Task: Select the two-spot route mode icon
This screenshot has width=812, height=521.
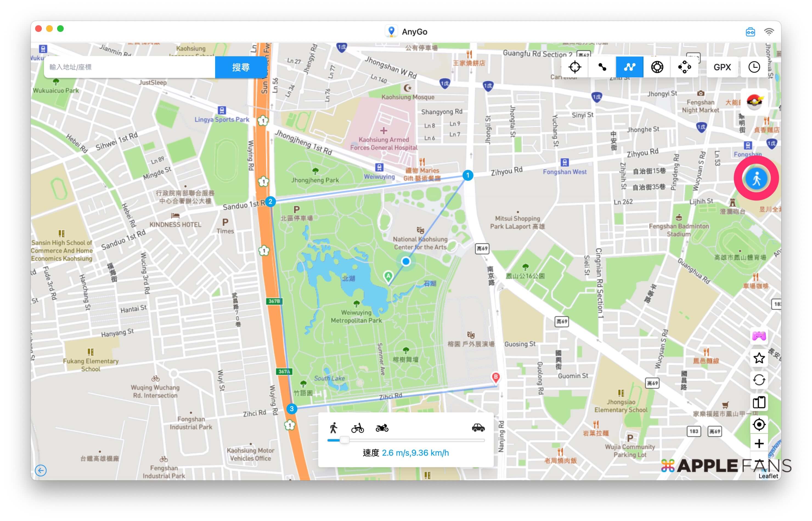Action: [x=602, y=67]
